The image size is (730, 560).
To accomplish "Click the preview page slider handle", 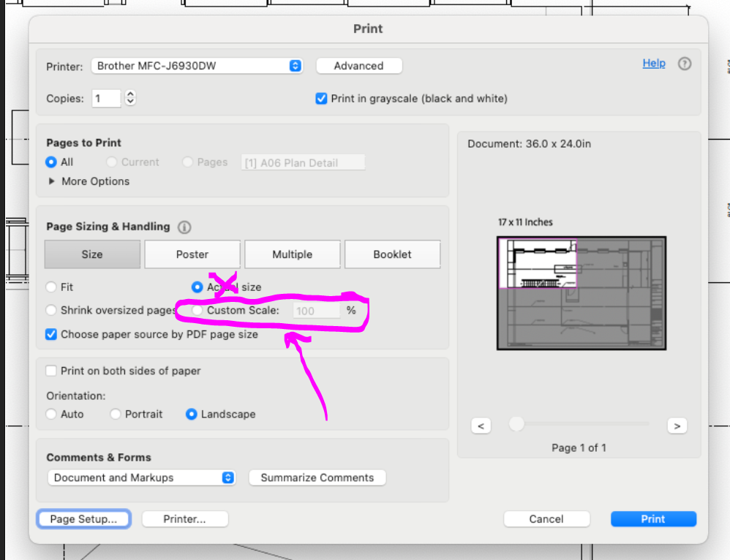I will click(517, 423).
